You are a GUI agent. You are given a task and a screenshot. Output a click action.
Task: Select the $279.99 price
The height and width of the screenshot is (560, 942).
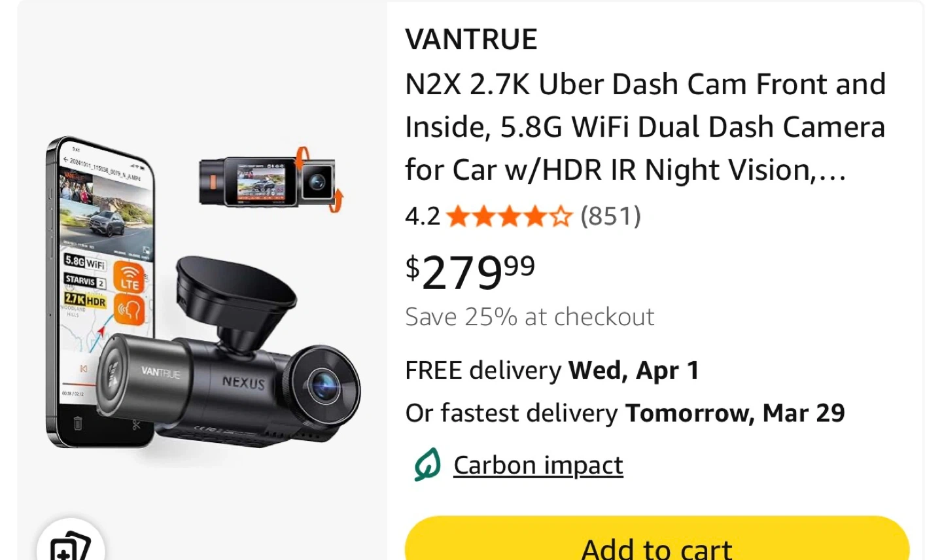coord(470,271)
